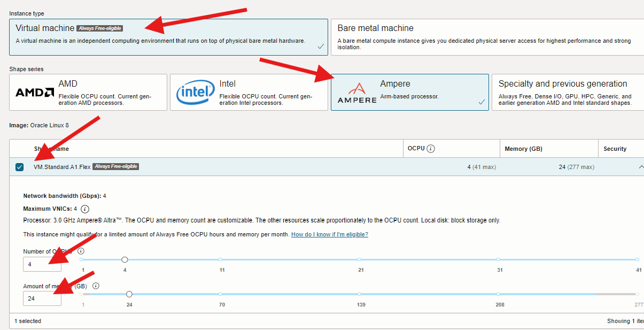The image size is (644, 330).
Task: Select the AMD shape series logo
Action: pos(34,91)
